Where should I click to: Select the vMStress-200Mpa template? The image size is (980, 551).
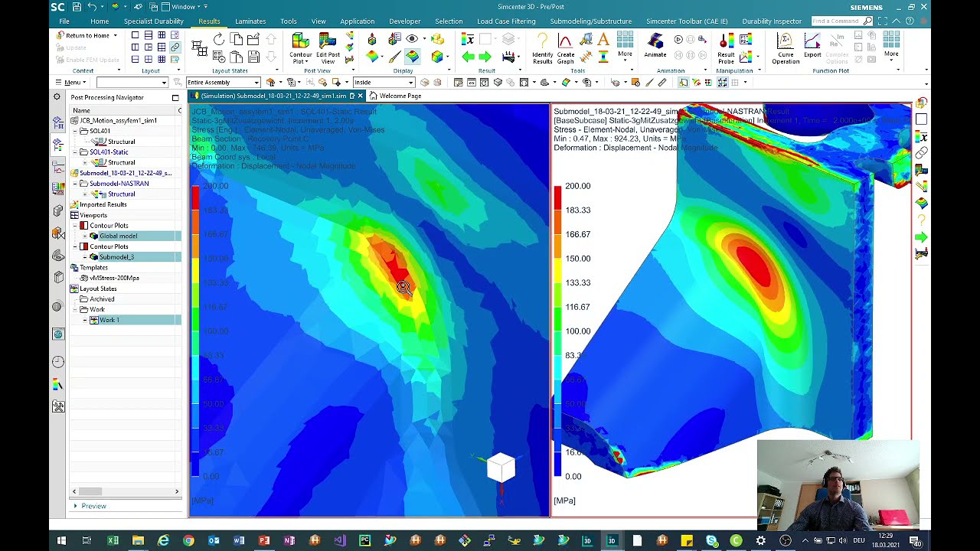tap(114, 278)
